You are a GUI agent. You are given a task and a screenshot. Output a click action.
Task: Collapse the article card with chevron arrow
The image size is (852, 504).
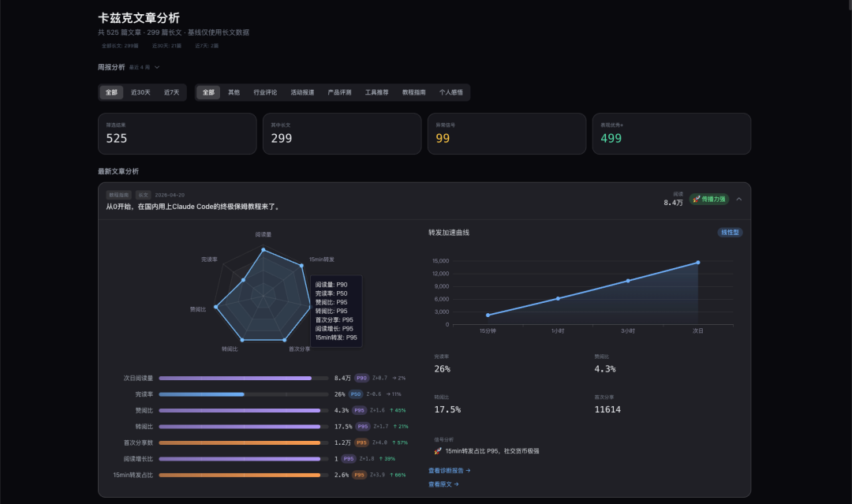[x=738, y=199]
